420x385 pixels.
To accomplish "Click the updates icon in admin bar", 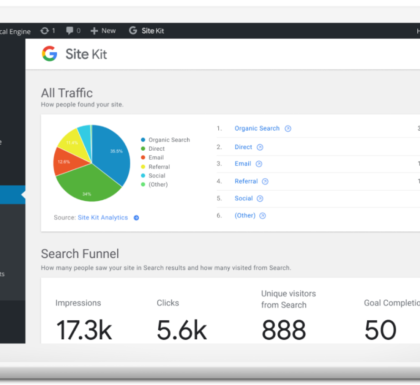I will coord(45,31).
